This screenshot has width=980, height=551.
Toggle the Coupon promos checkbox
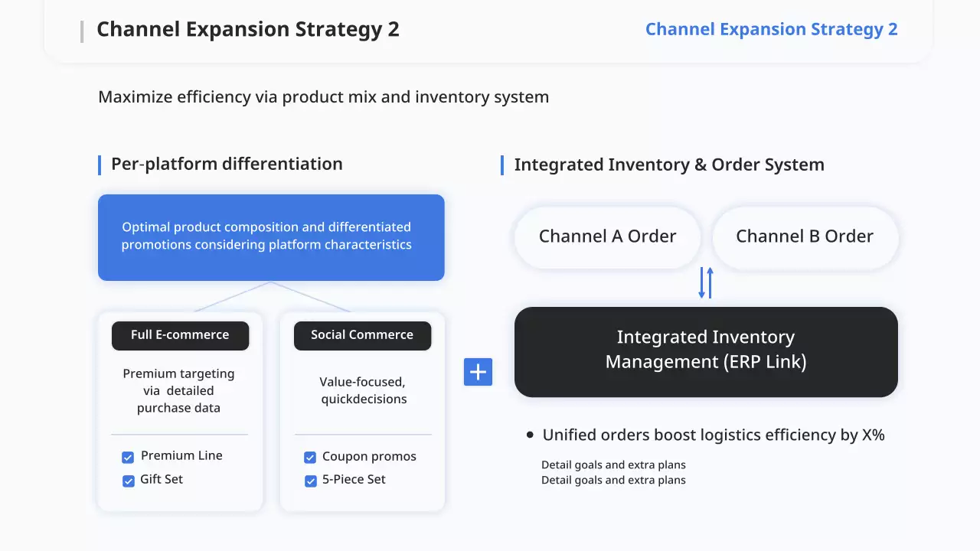point(310,458)
